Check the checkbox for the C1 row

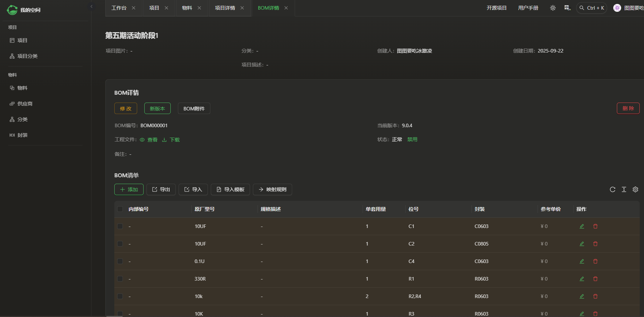point(120,226)
